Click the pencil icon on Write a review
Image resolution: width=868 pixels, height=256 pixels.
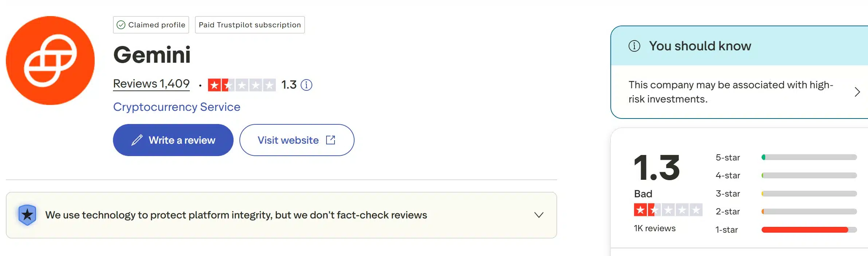tap(137, 140)
